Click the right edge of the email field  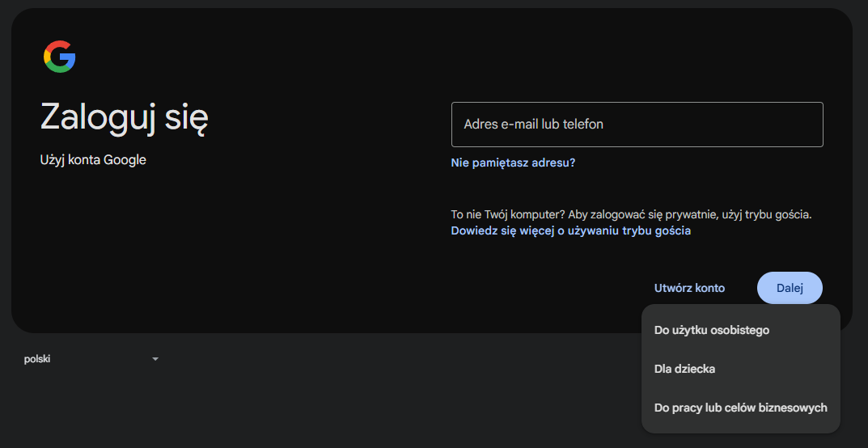(813, 125)
